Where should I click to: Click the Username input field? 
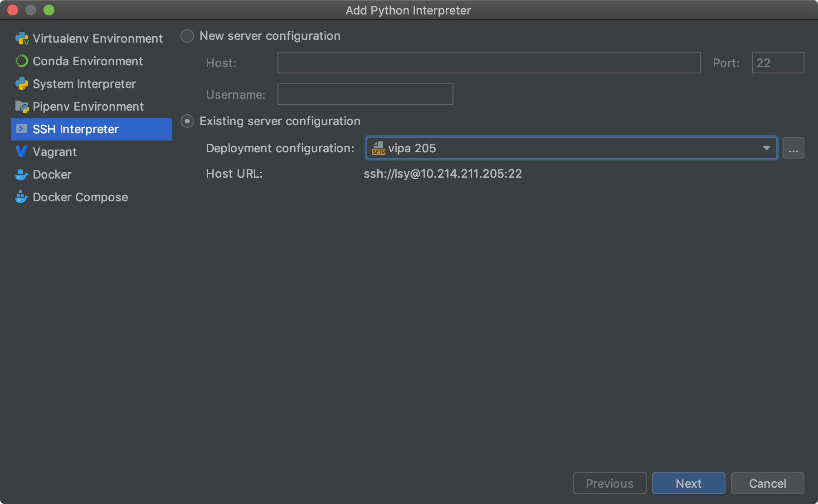click(x=365, y=94)
